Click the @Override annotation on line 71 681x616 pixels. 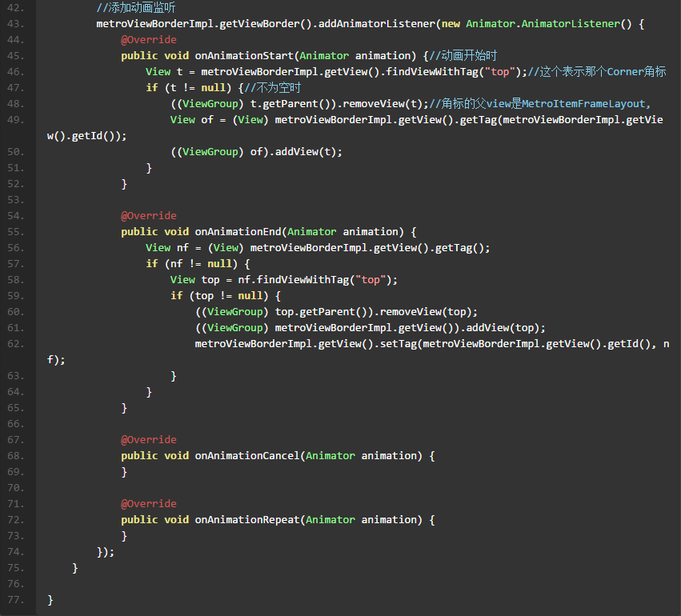(x=149, y=504)
